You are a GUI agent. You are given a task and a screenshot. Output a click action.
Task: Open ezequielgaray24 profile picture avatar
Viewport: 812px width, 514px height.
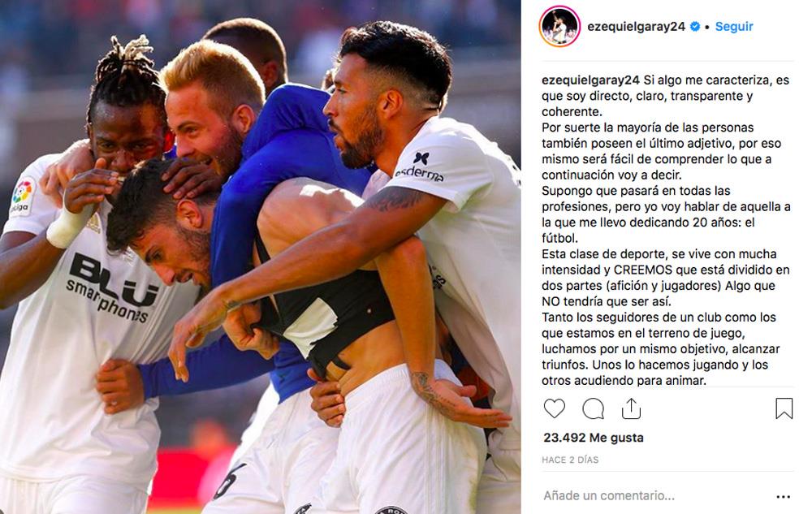pyautogui.click(x=559, y=27)
